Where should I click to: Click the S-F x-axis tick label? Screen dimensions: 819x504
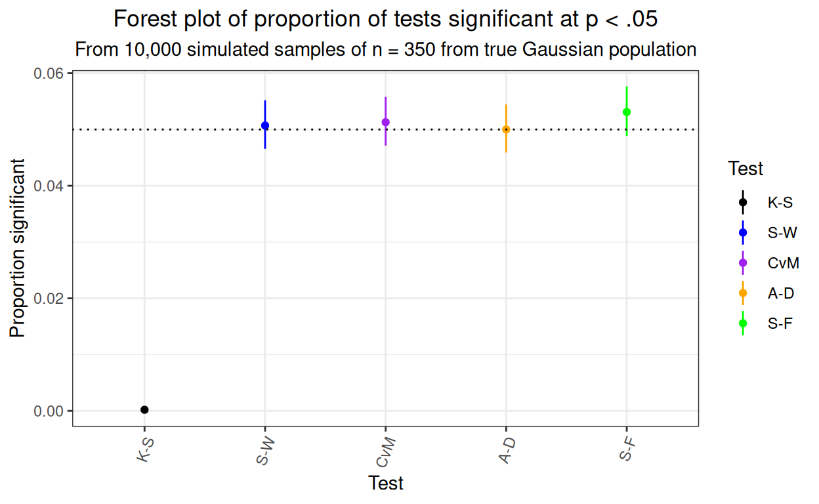[x=627, y=449]
